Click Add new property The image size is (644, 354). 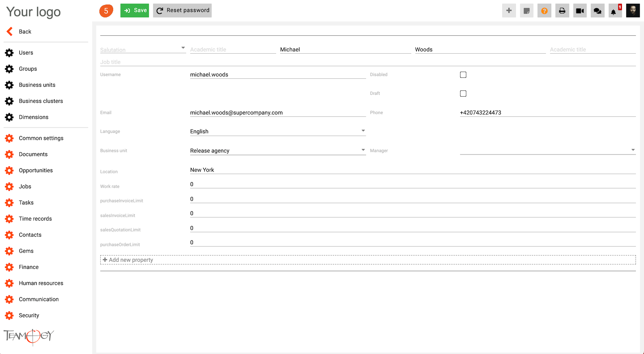pos(368,260)
